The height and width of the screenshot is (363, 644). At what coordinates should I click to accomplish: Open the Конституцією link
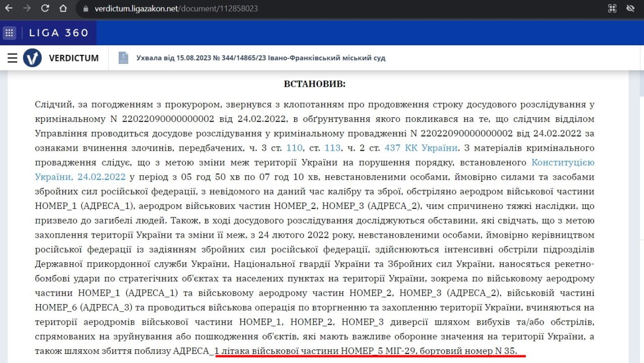point(563,163)
